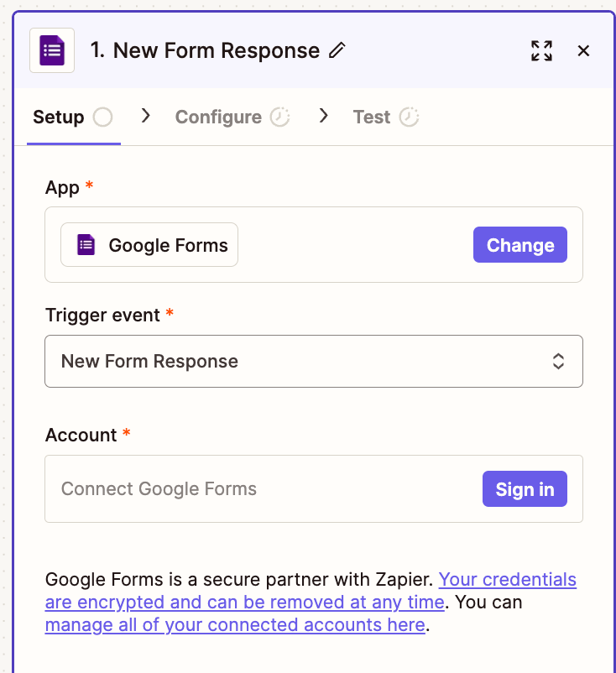Click the Test tab clock status icon

click(409, 117)
